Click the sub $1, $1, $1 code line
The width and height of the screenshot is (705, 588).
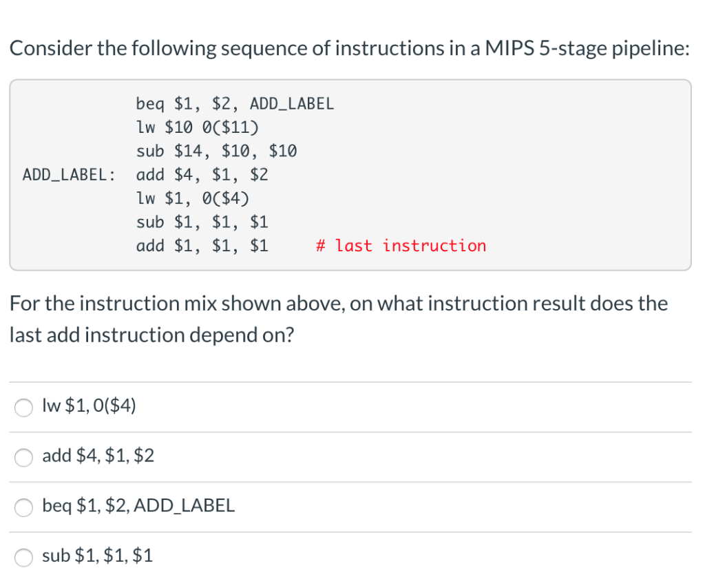(x=202, y=222)
